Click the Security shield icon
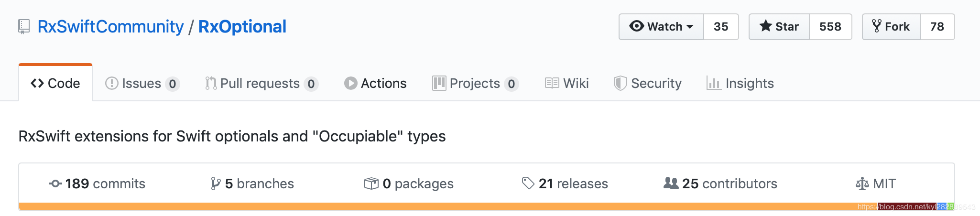Viewport: 980px width, 216px height. pyautogui.click(x=620, y=83)
